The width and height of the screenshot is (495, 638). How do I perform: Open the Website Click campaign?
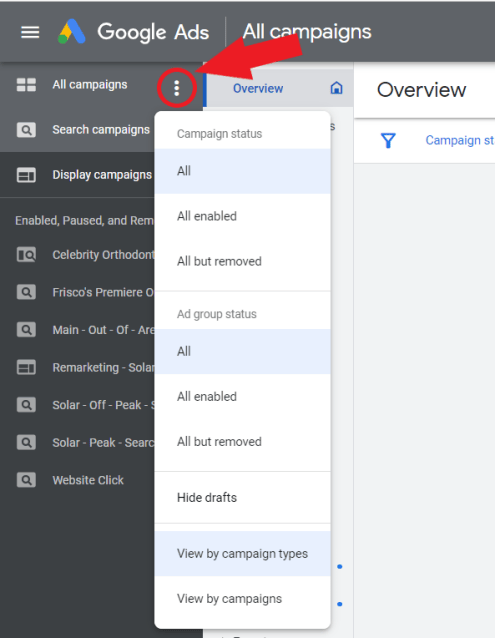88,480
